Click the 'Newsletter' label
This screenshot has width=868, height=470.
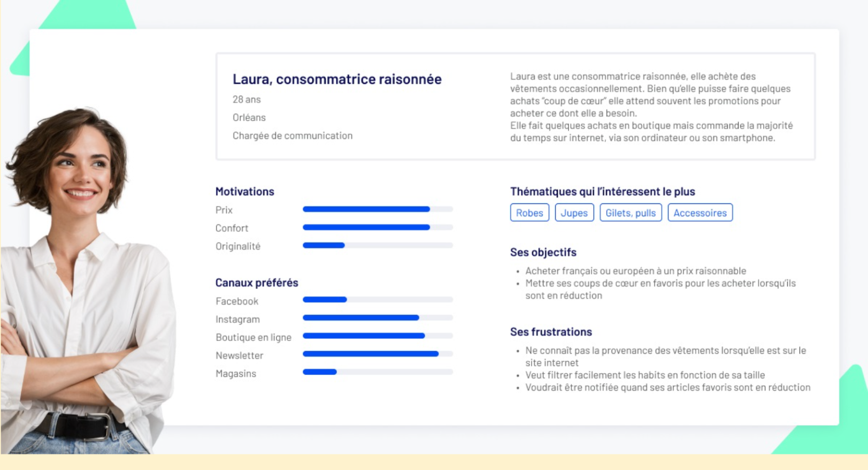[x=239, y=355]
